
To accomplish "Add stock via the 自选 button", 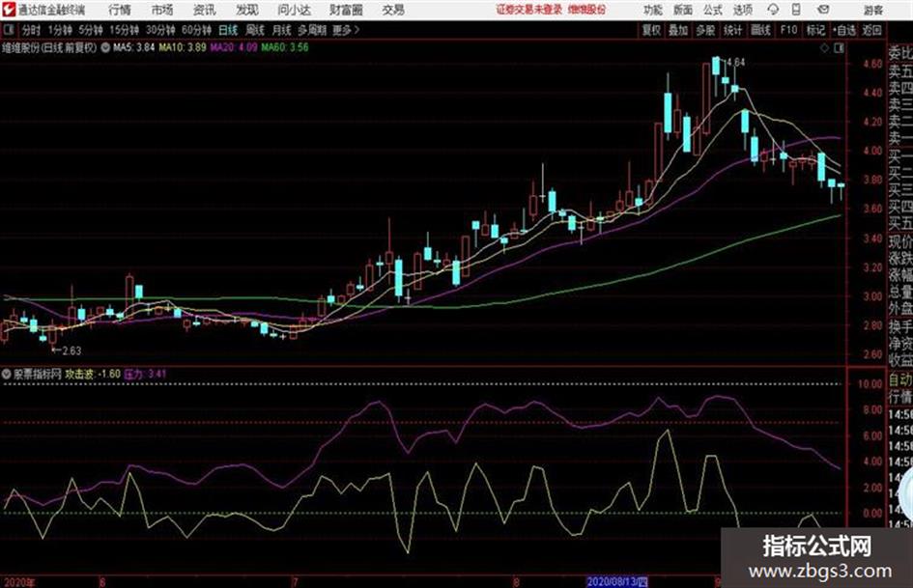I will pyautogui.click(x=844, y=30).
